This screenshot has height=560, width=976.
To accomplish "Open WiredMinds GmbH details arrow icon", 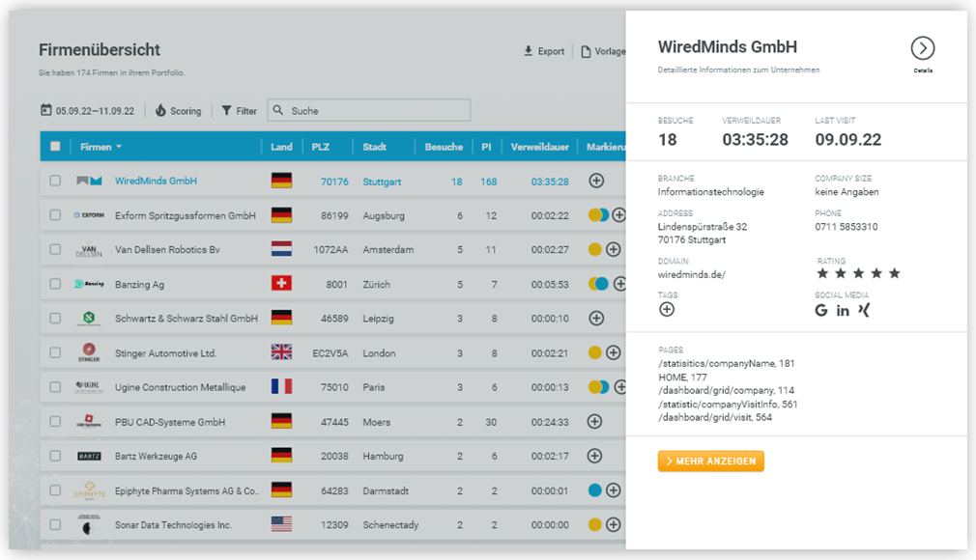I will (x=923, y=48).
